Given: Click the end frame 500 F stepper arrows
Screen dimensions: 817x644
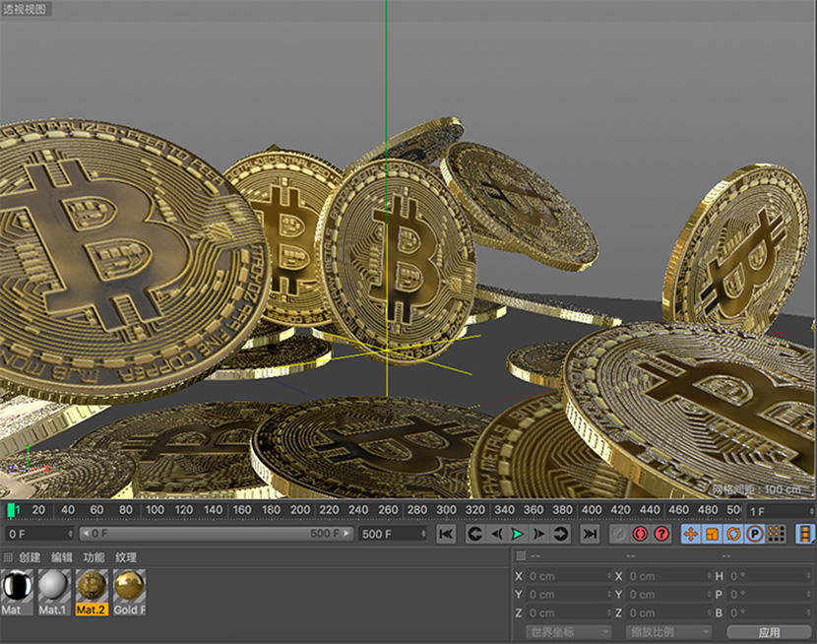Looking at the screenshot, I should pyautogui.click(x=423, y=534).
